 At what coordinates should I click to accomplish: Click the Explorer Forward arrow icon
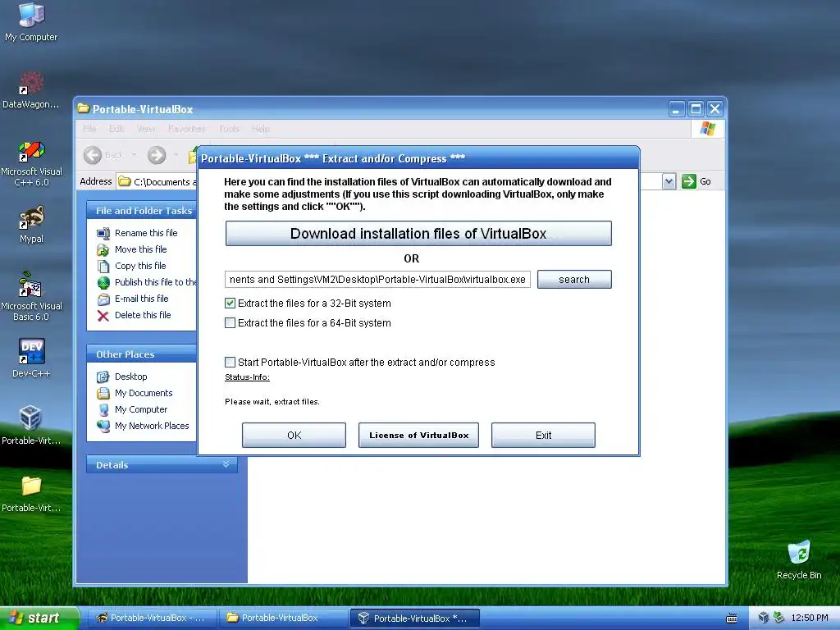[x=157, y=155]
